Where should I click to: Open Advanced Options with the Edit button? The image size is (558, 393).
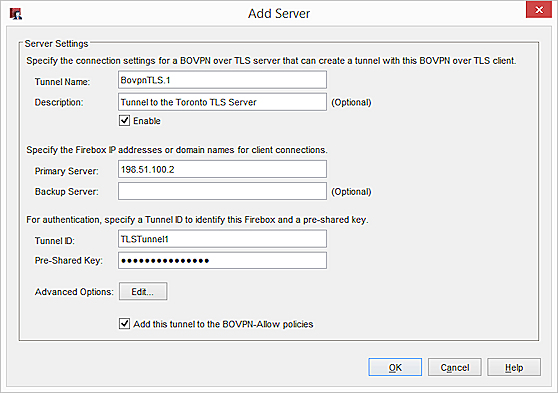tap(143, 292)
